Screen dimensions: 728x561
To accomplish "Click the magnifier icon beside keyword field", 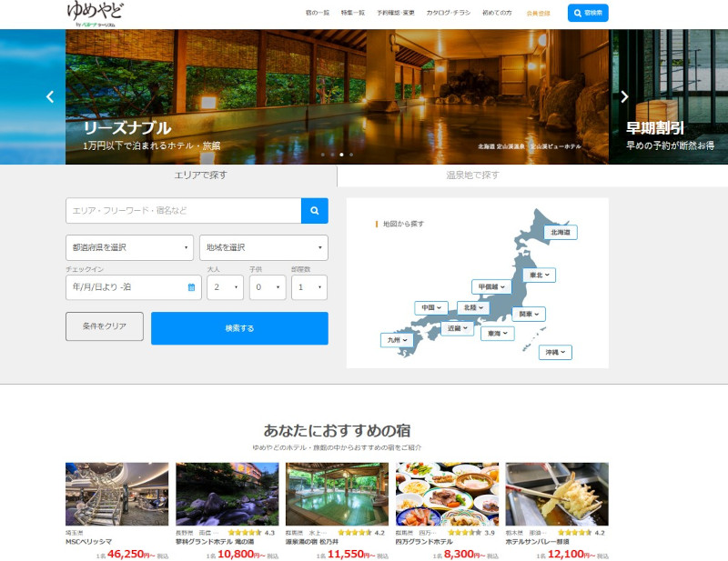I will [315, 211].
